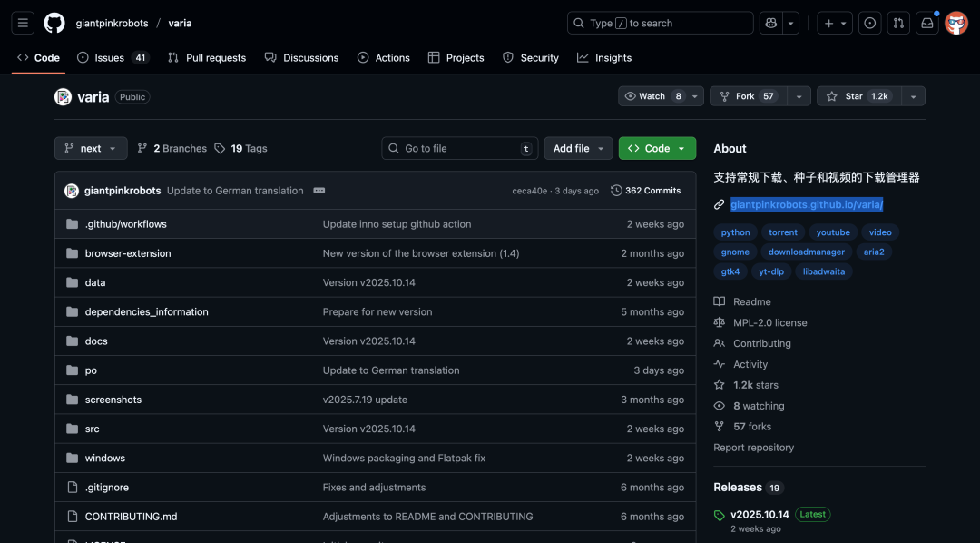Click the giantpinkrobots owner breadcrumb
980x543 pixels.
click(x=112, y=23)
